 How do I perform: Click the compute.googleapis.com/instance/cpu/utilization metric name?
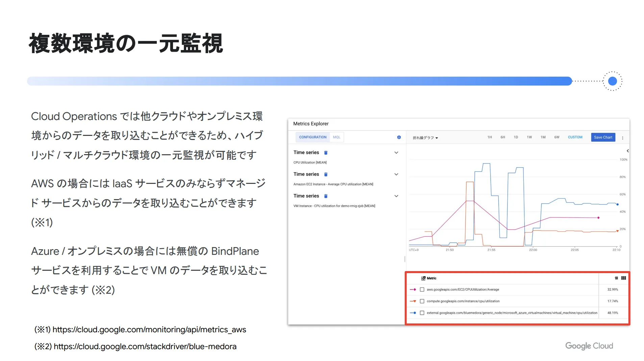tap(463, 301)
